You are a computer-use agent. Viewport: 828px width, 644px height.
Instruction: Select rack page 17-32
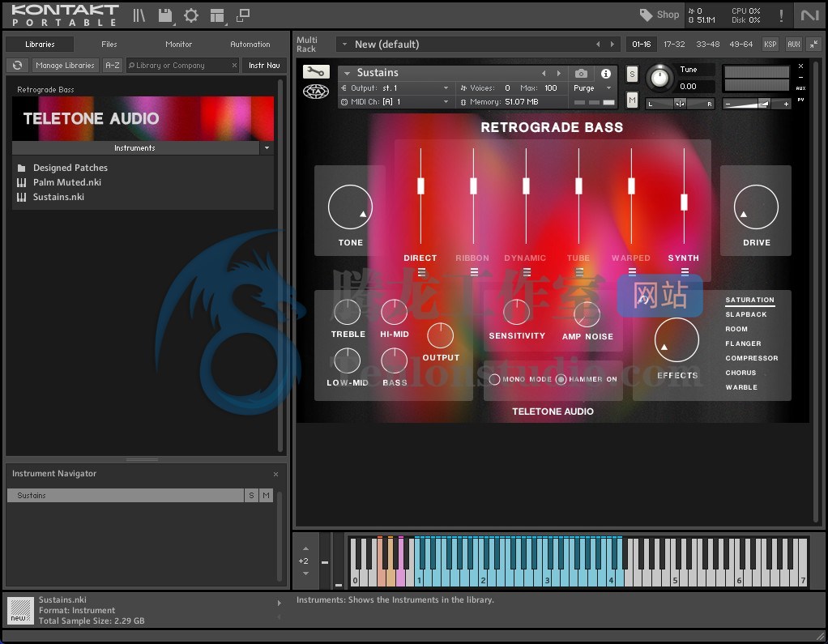point(674,45)
